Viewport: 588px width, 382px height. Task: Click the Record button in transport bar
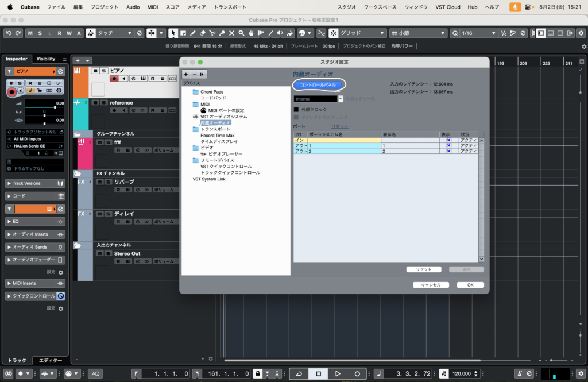[x=357, y=373]
